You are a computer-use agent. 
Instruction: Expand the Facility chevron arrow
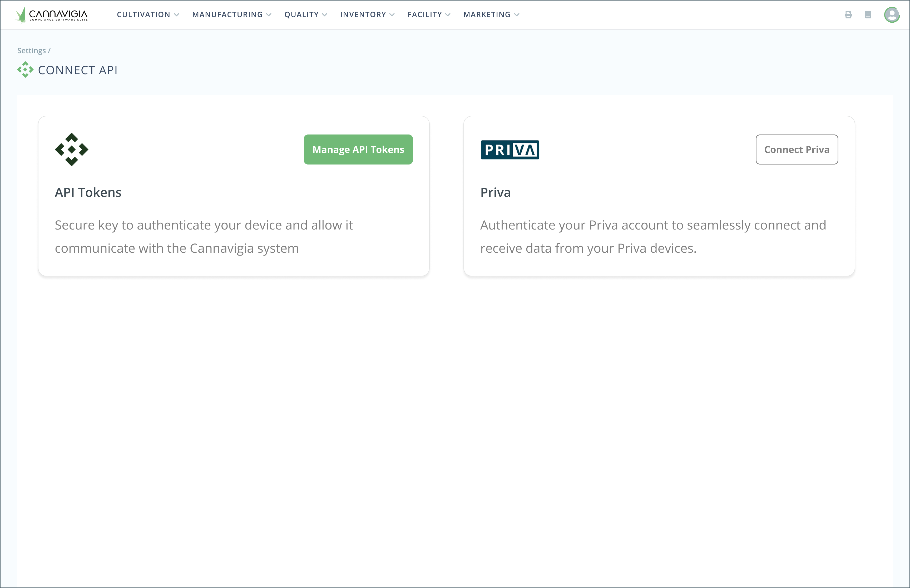coord(448,15)
